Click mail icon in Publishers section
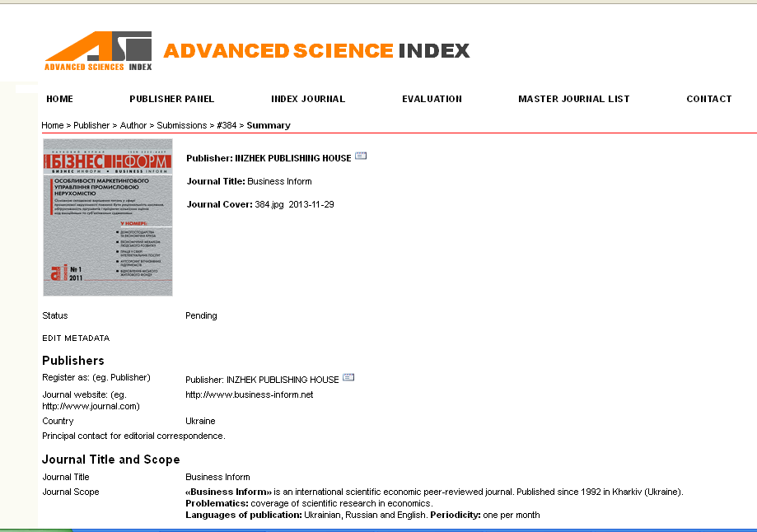 (348, 377)
